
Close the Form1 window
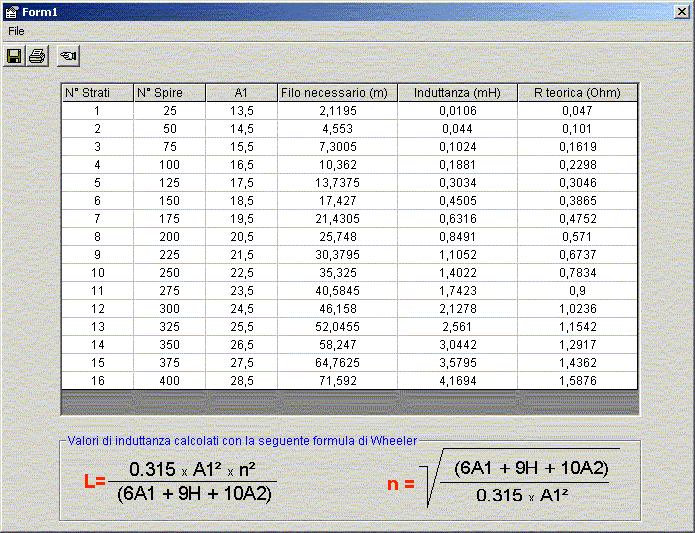click(x=682, y=12)
